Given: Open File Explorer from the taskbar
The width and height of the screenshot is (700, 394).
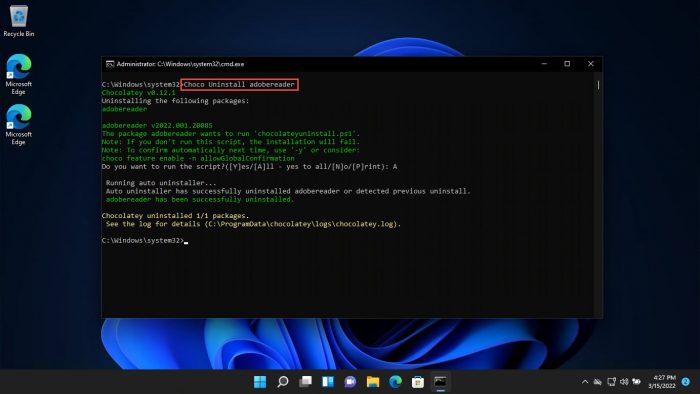Looking at the screenshot, I should coord(373,382).
